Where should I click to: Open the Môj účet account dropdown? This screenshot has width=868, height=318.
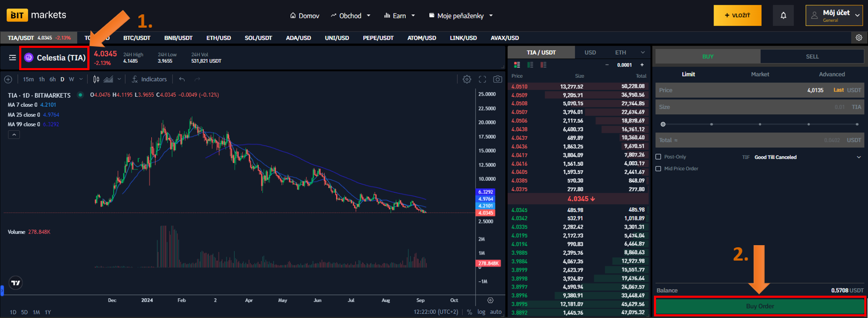(834, 15)
